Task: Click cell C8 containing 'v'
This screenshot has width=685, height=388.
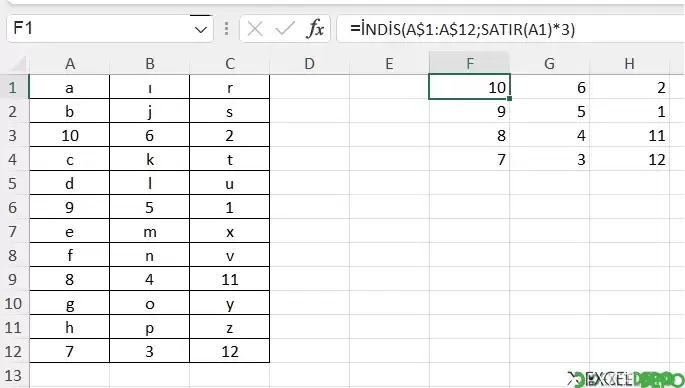Action: coord(230,255)
